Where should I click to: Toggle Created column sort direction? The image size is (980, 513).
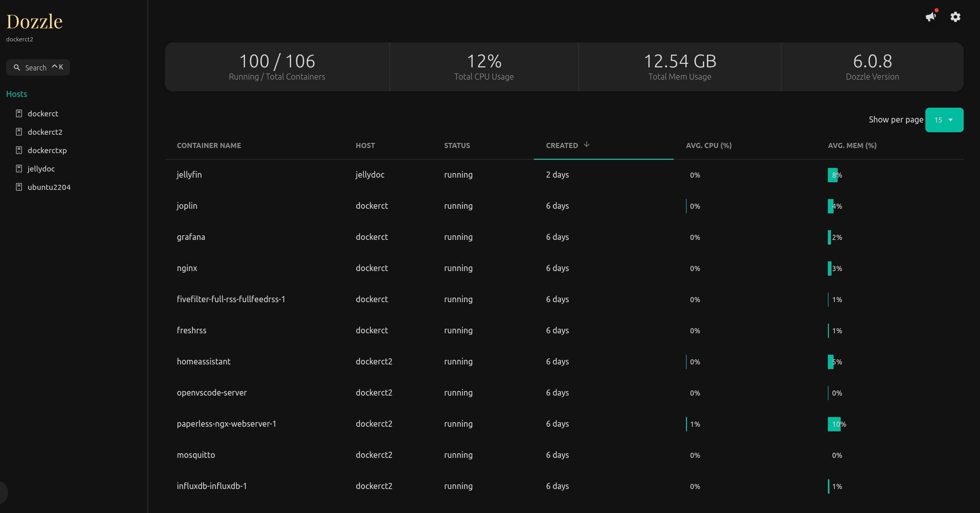pyautogui.click(x=586, y=145)
